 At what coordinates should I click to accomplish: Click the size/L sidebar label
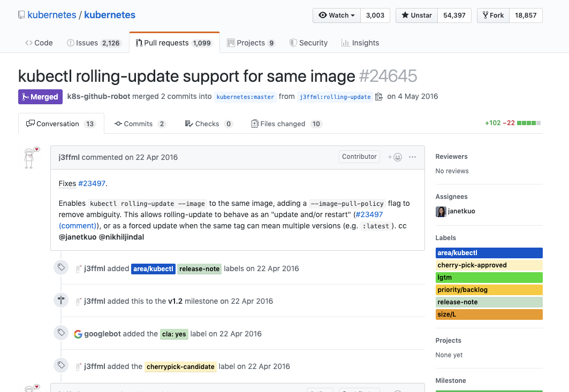(489, 314)
